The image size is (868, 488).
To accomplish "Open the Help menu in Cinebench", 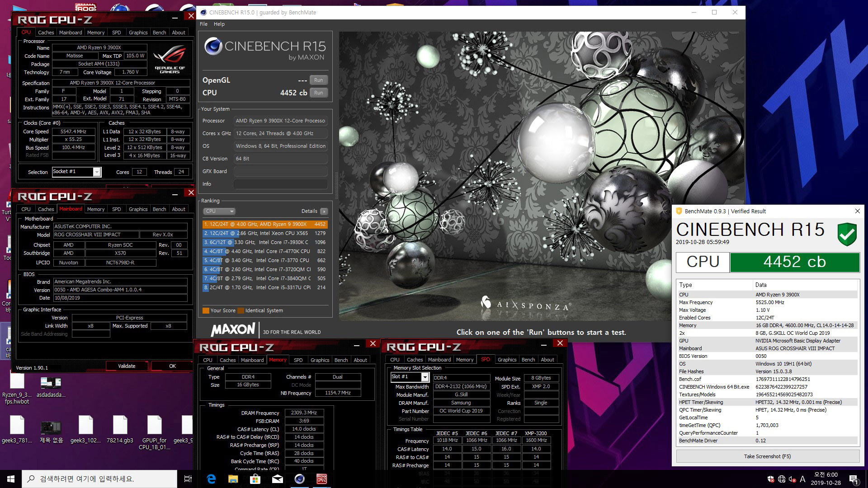I will [x=219, y=24].
